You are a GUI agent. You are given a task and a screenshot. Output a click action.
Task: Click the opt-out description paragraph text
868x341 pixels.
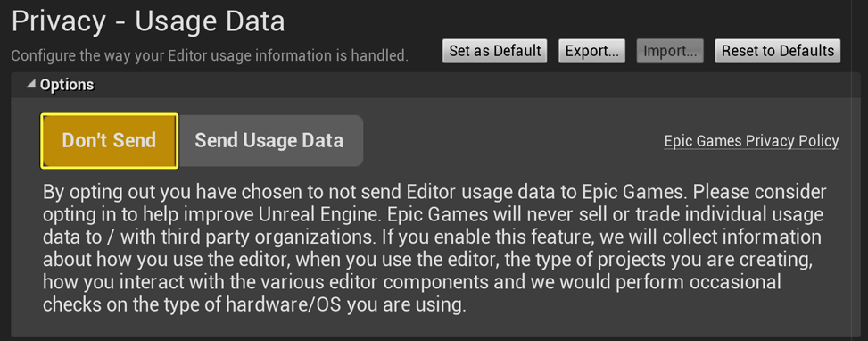(434, 248)
